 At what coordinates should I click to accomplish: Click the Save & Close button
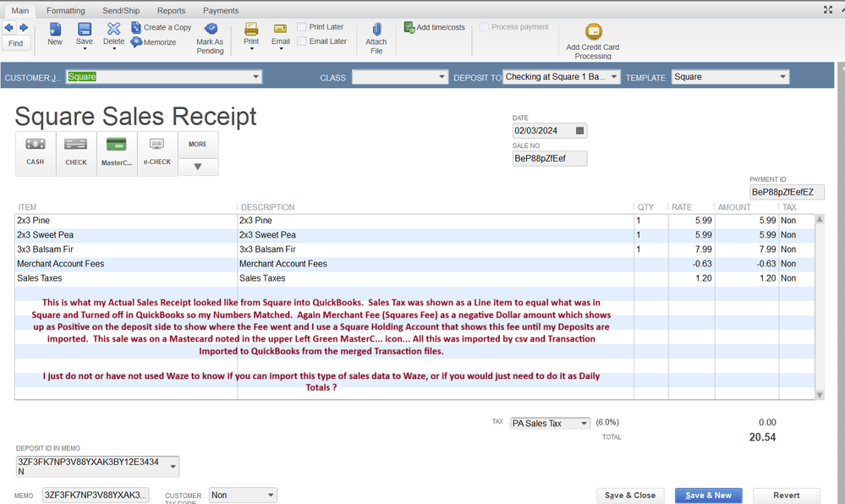pos(630,496)
